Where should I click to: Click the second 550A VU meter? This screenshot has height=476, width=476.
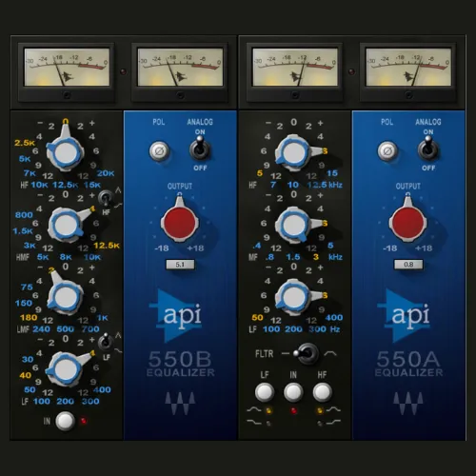click(408, 67)
